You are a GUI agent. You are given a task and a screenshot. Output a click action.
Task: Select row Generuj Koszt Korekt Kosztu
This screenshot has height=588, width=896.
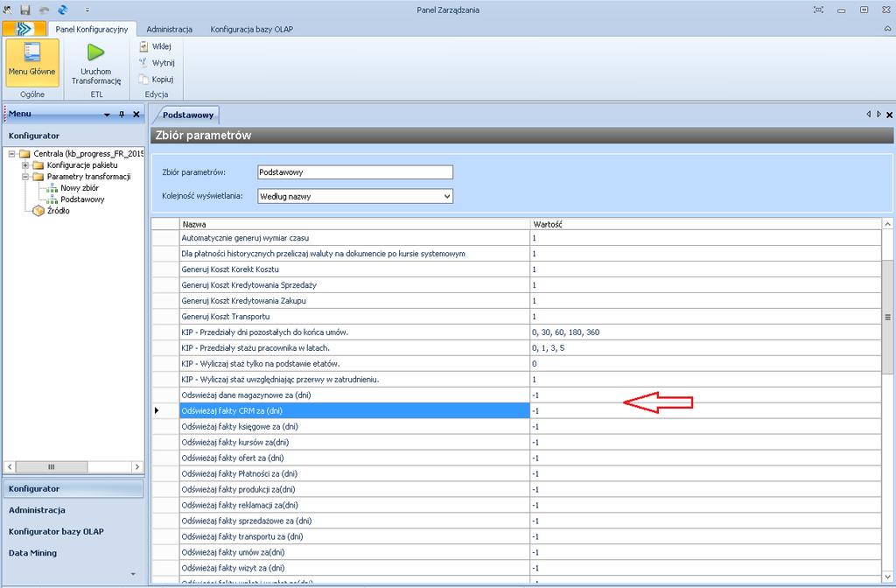(x=516, y=269)
